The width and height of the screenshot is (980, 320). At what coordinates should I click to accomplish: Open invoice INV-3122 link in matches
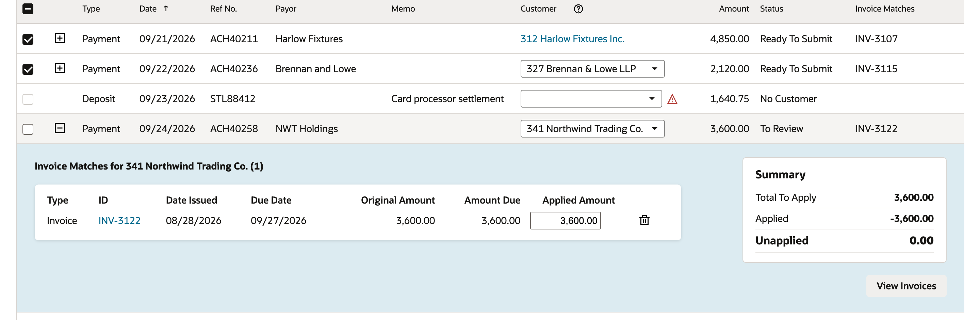pyautogui.click(x=119, y=221)
